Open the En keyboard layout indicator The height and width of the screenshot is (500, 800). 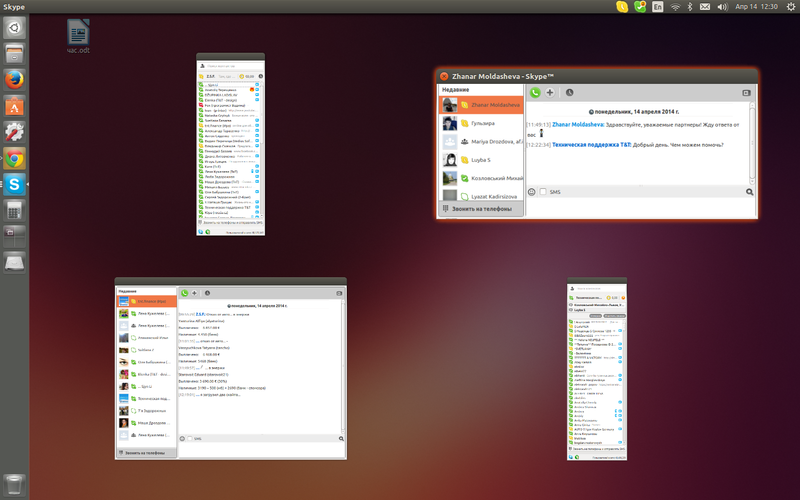(658, 7)
